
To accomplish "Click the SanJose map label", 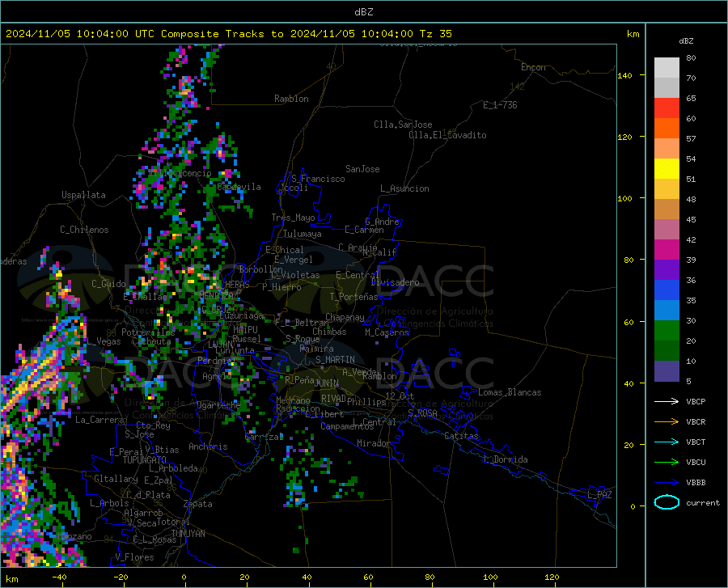I will click(x=362, y=169).
